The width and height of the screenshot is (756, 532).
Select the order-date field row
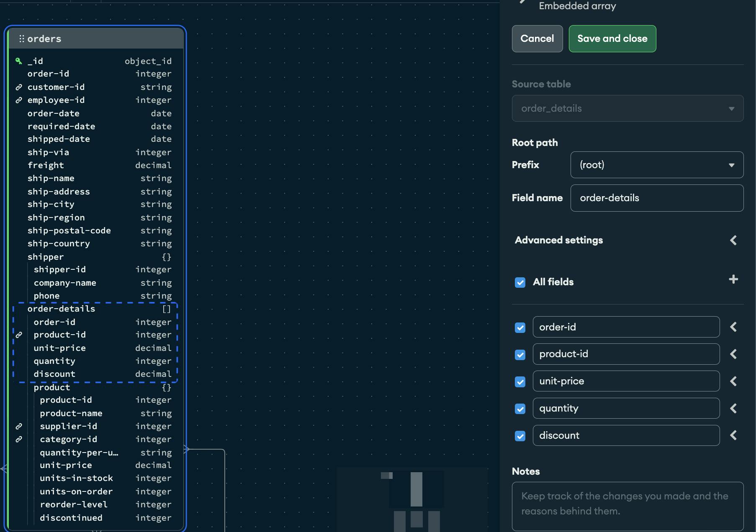click(96, 113)
